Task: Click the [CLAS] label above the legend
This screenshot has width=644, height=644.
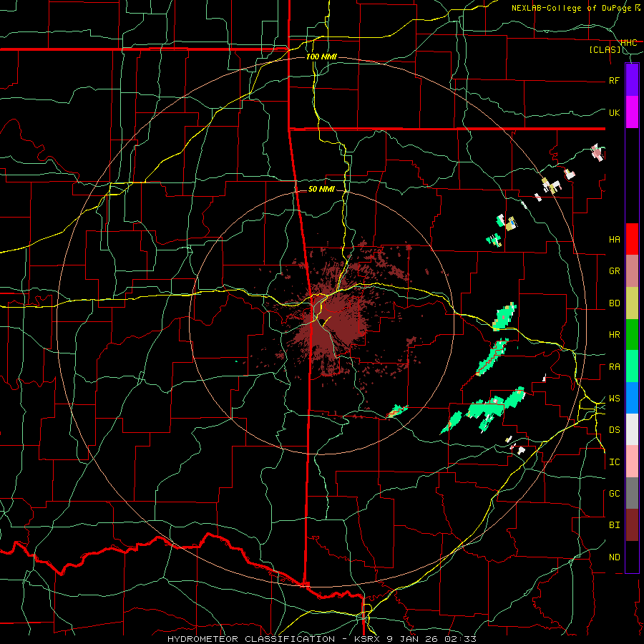Action: point(605,50)
